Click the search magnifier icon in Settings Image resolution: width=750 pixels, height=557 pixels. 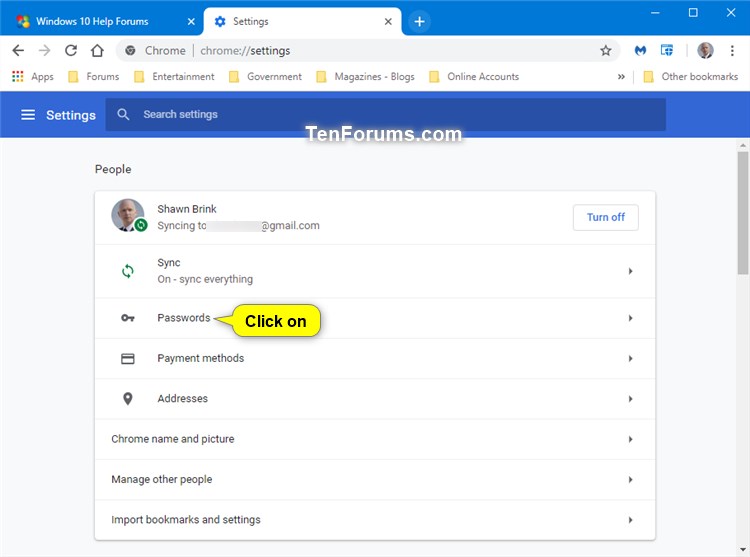tap(123, 114)
